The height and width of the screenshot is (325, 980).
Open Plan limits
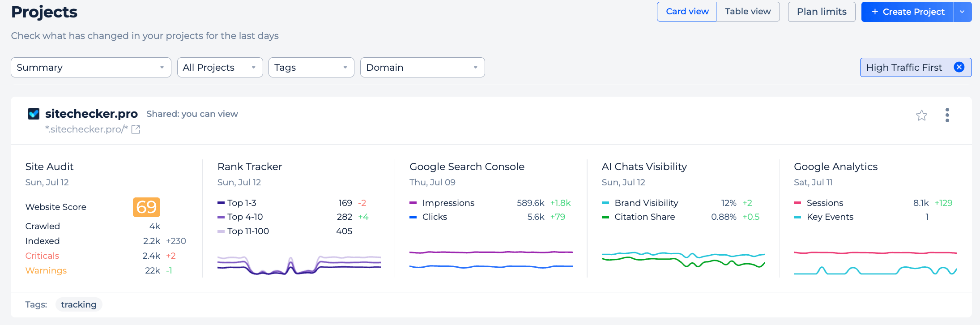click(821, 12)
